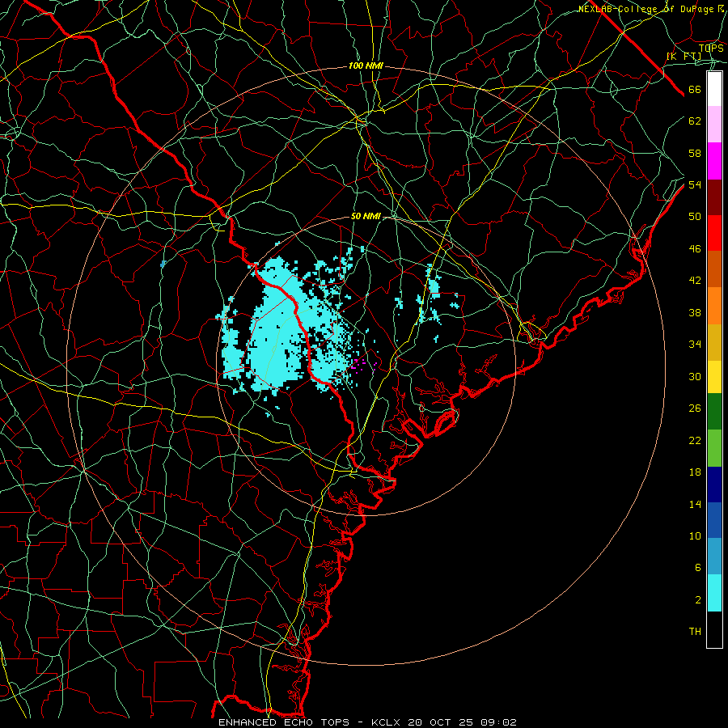
Task: Click the black TH swatch at legend bottom
Action: click(714, 629)
